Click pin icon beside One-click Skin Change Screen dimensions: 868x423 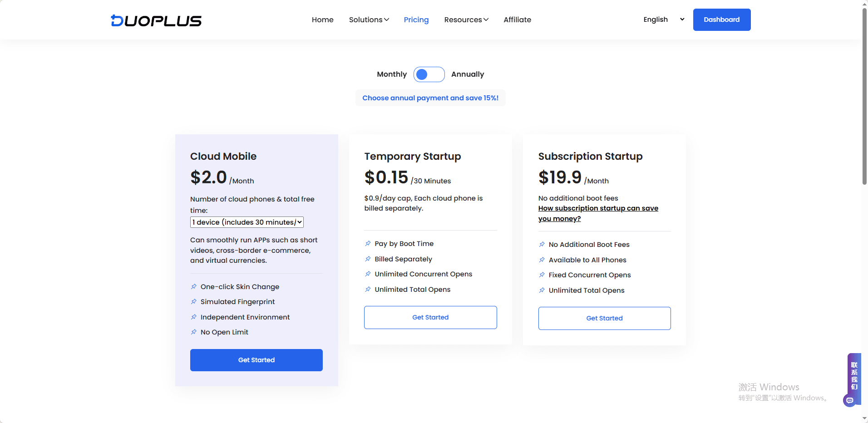[x=194, y=286]
